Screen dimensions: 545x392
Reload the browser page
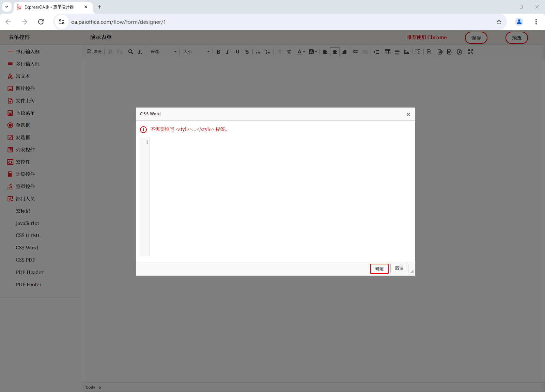(x=41, y=22)
